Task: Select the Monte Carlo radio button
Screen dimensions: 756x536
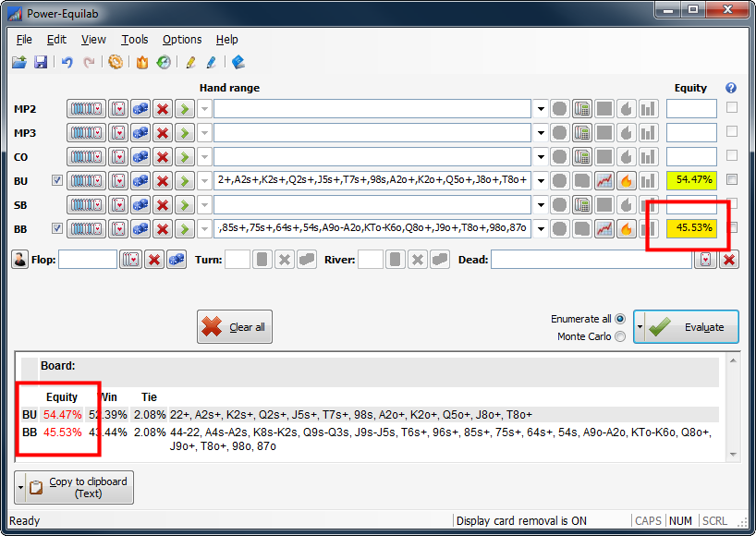Action: (620, 336)
